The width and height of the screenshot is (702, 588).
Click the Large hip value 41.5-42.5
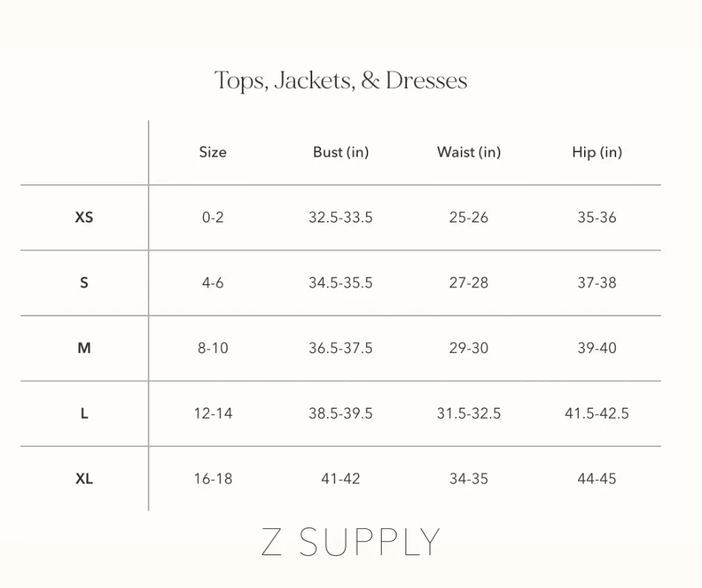click(597, 413)
